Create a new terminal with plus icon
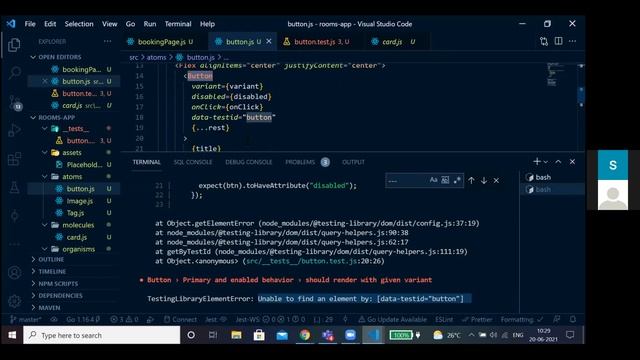The height and width of the screenshot is (360, 640). [x=537, y=162]
